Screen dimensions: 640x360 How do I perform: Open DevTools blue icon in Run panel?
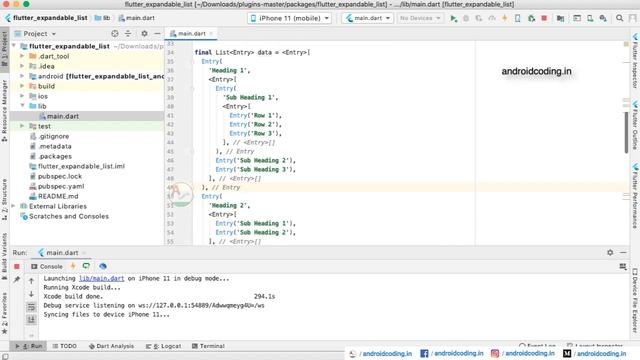103,266
